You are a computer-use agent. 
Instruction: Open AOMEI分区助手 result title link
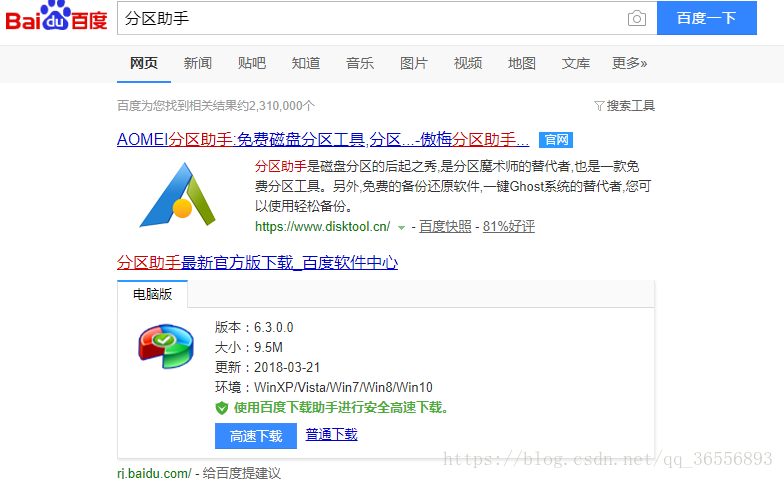pyautogui.click(x=323, y=140)
